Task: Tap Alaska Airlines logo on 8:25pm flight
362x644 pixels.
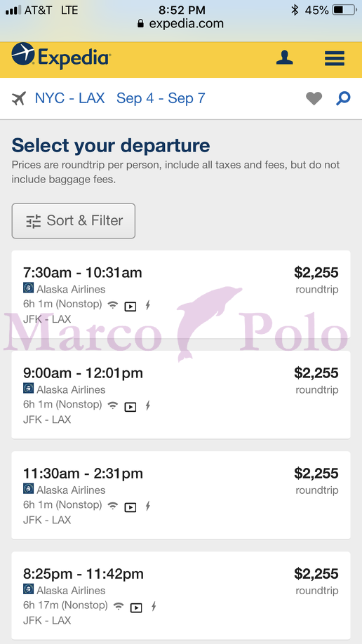Action: (28, 589)
